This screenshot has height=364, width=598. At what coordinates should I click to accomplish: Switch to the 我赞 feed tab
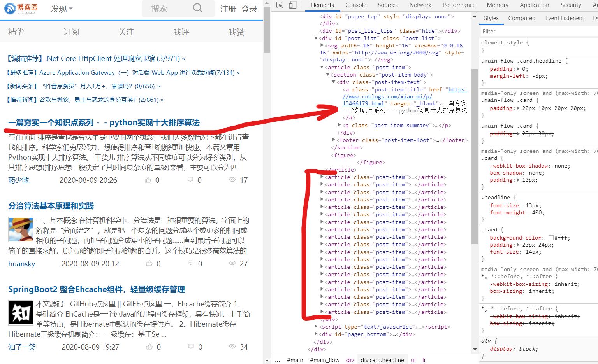point(236,32)
